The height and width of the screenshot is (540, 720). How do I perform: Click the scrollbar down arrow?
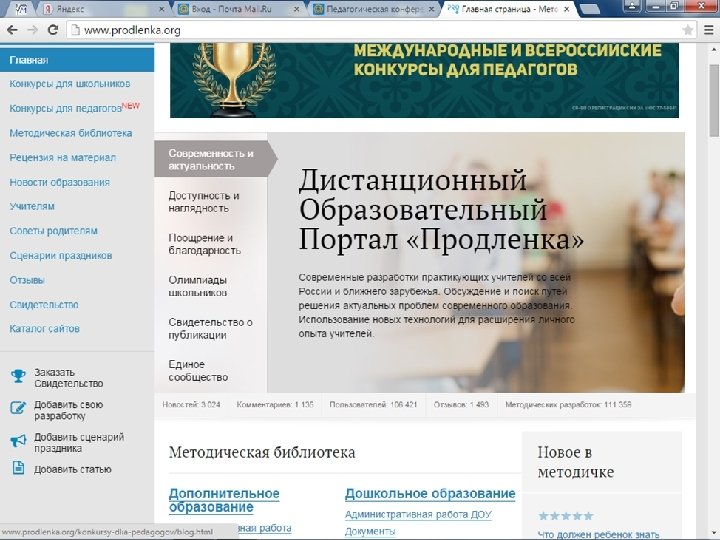[x=714, y=534]
